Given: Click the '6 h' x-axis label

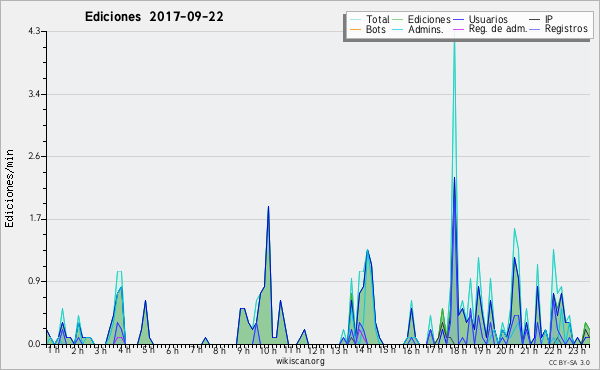Looking at the screenshot, I should (x=172, y=350).
